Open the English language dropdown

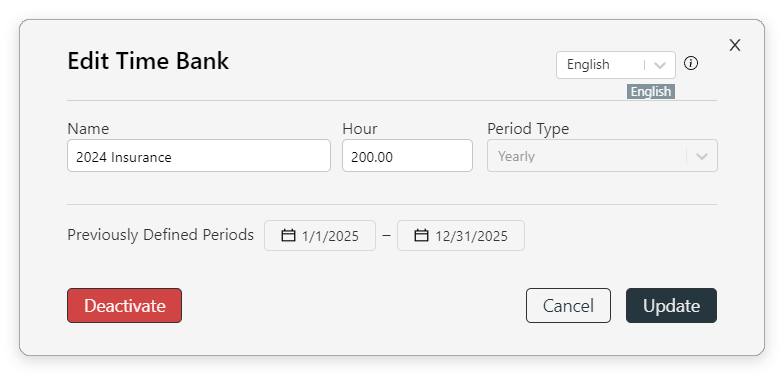[616, 65]
